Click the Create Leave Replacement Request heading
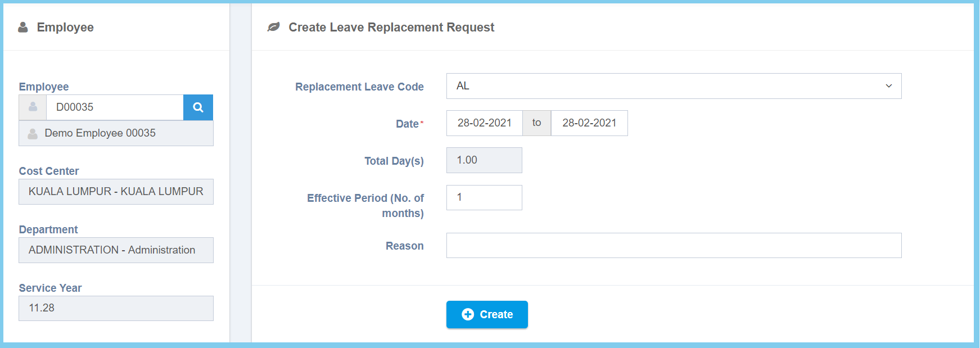Image resolution: width=980 pixels, height=348 pixels. pos(391,27)
